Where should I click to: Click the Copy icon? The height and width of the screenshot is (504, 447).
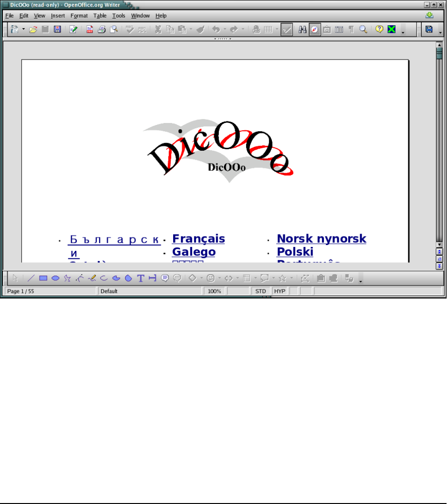[x=170, y=30]
